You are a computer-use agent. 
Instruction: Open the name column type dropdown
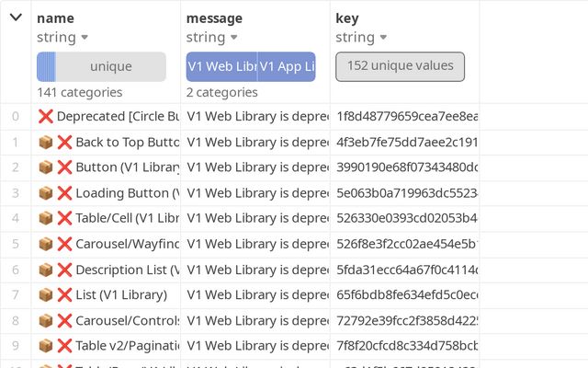click(85, 38)
